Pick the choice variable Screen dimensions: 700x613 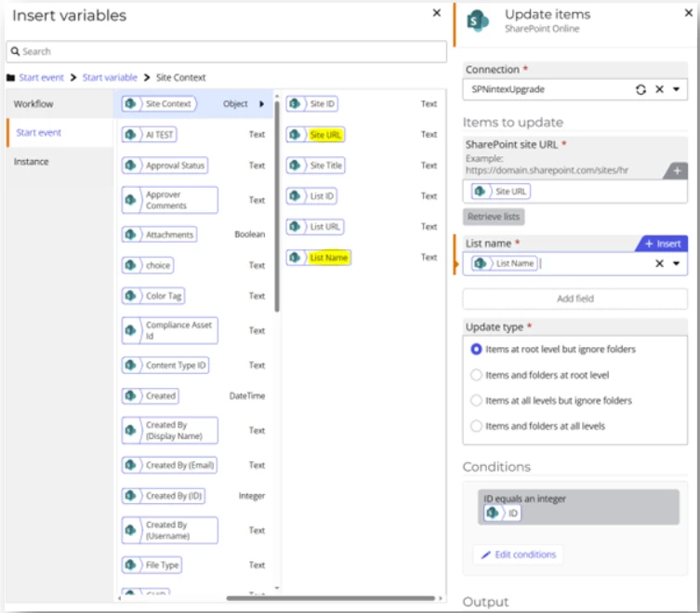tap(148, 265)
